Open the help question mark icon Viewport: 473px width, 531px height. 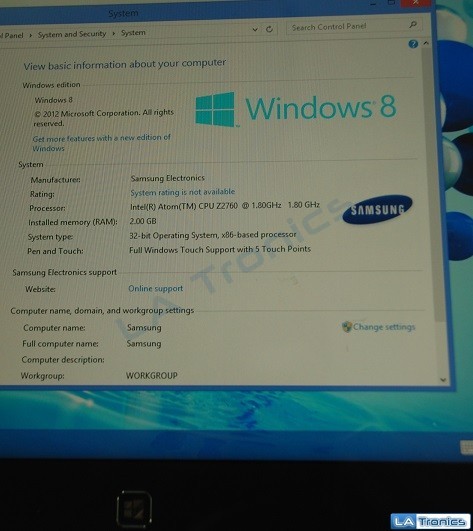(x=413, y=44)
